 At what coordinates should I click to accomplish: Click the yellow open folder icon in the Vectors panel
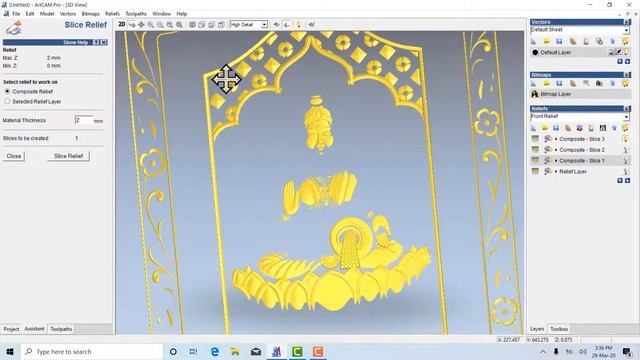pyautogui.click(x=547, y=41)
